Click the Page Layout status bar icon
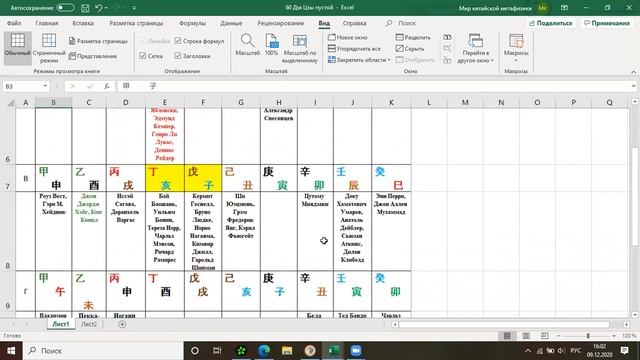Image resolution: width=640 pixels, height=360 pixels. (526, 336)
